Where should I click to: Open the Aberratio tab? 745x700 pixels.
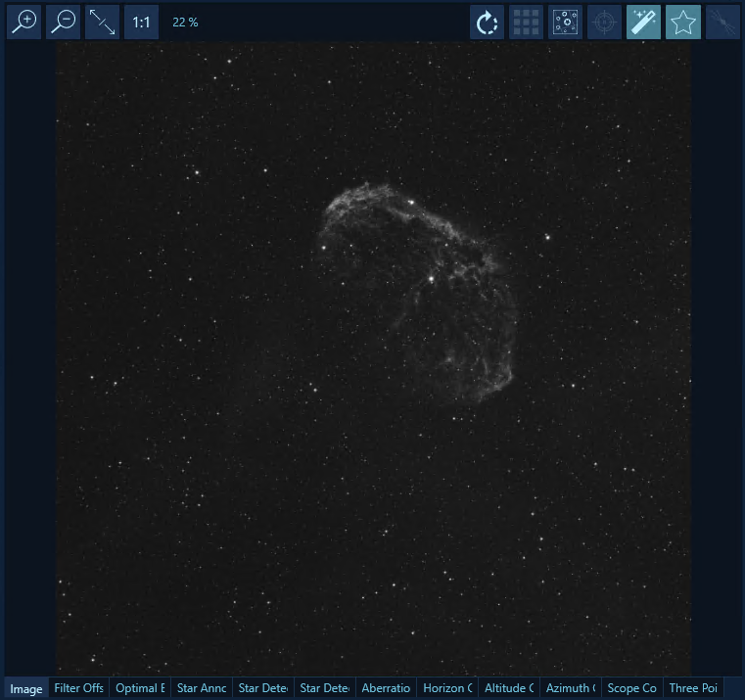(386, 688)
